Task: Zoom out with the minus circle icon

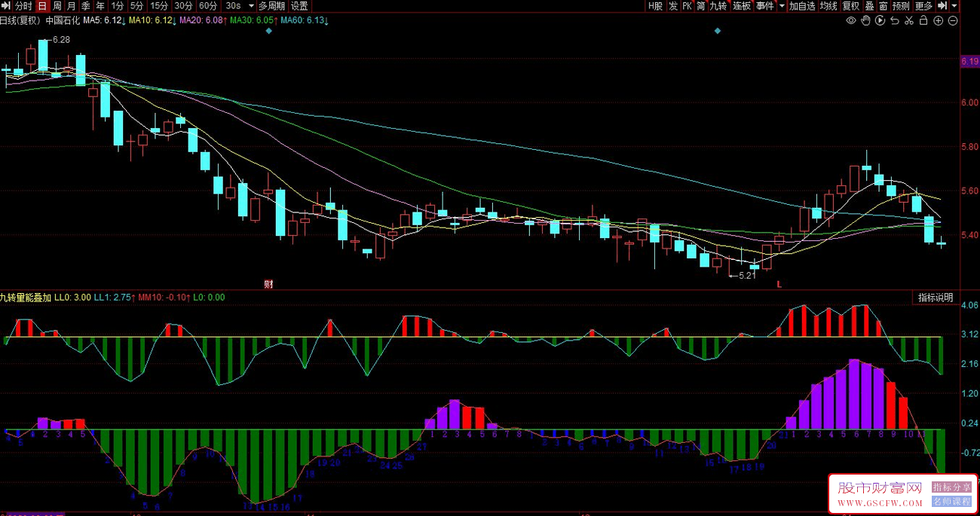Action: (x=953, y=20)
